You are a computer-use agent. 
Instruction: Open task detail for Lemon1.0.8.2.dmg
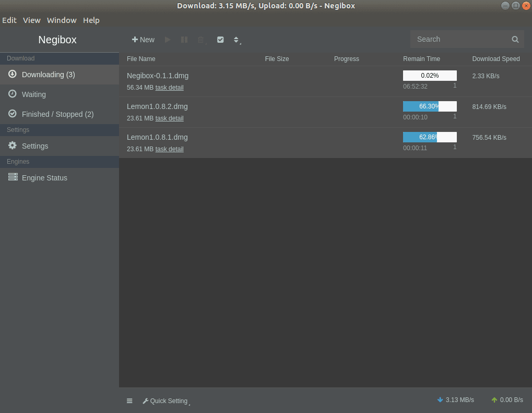click(169, 118)
